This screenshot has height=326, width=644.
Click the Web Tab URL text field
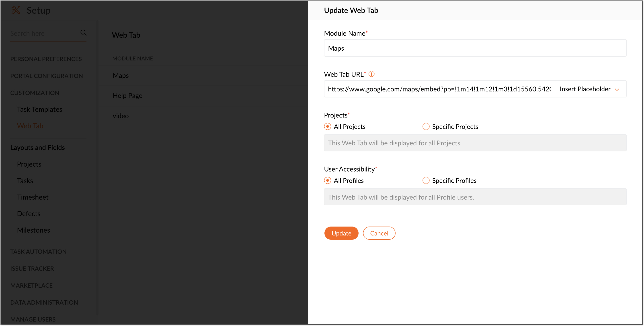coord(439,89)
